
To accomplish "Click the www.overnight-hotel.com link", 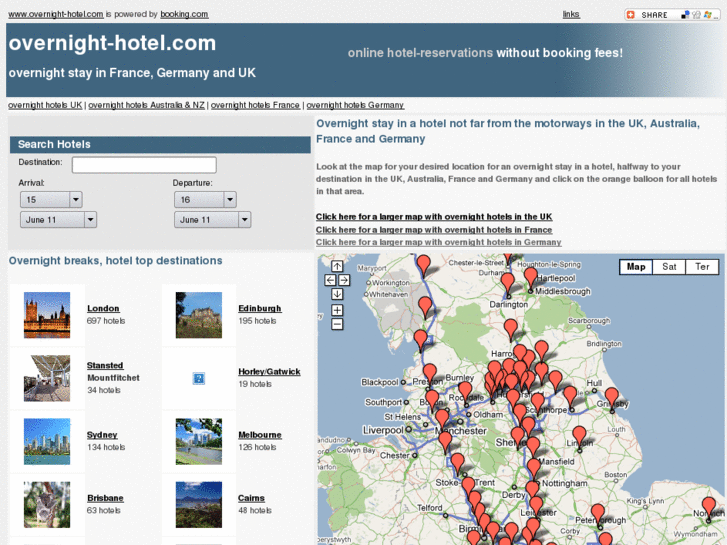I will [x=56, y=14].
